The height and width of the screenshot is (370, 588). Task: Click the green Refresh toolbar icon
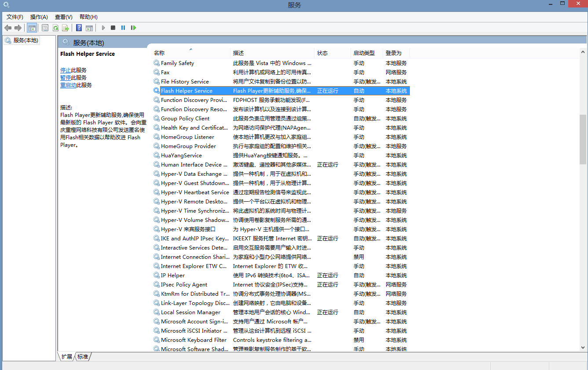(55, 28)
